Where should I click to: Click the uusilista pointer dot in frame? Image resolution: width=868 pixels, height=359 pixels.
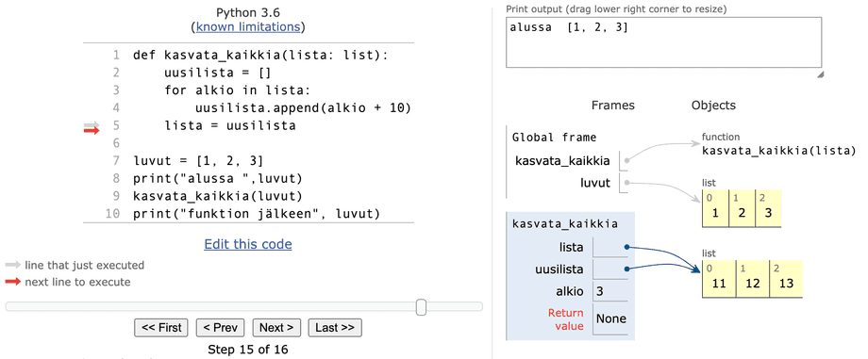coord(626,269)
